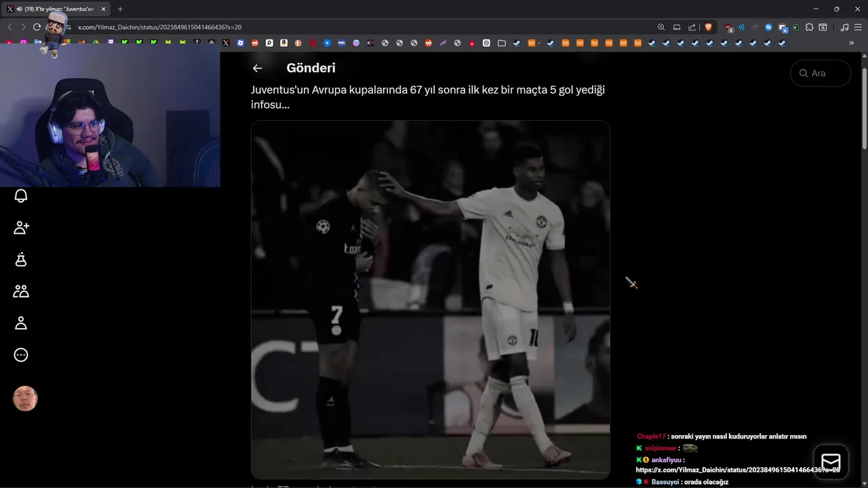Open the More circle-dots menu in sidebar
This screenshot has width=868, height=488.
pyautogui.click(x=21, y=355)
